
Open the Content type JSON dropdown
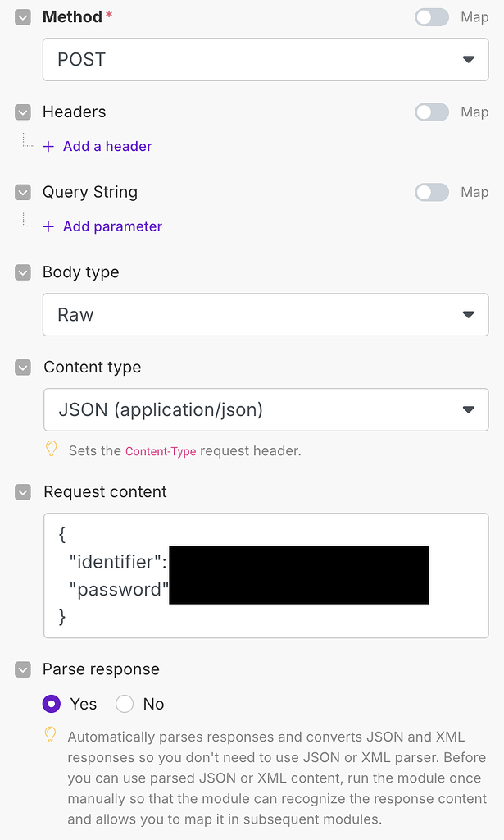click(x=266, y=410)
